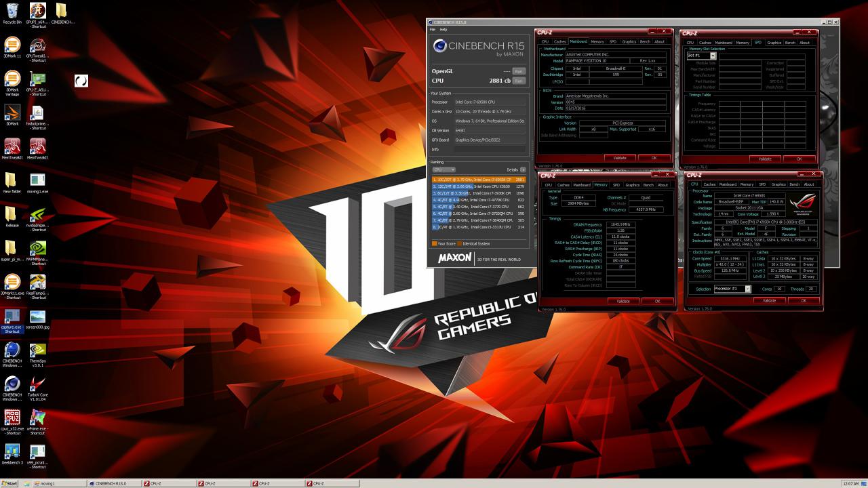The image size is (868, 488).
Task: Open About tab in processor CPU-Z window
Action: (x=809, y=184)
